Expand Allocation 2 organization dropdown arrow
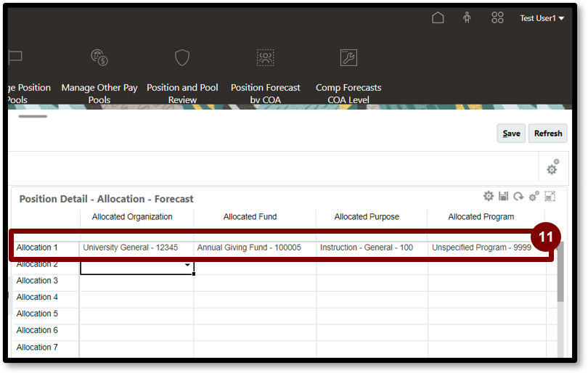The height and width of the screenshot is (373, 588). pyautogui.click(x=187, y=265)
